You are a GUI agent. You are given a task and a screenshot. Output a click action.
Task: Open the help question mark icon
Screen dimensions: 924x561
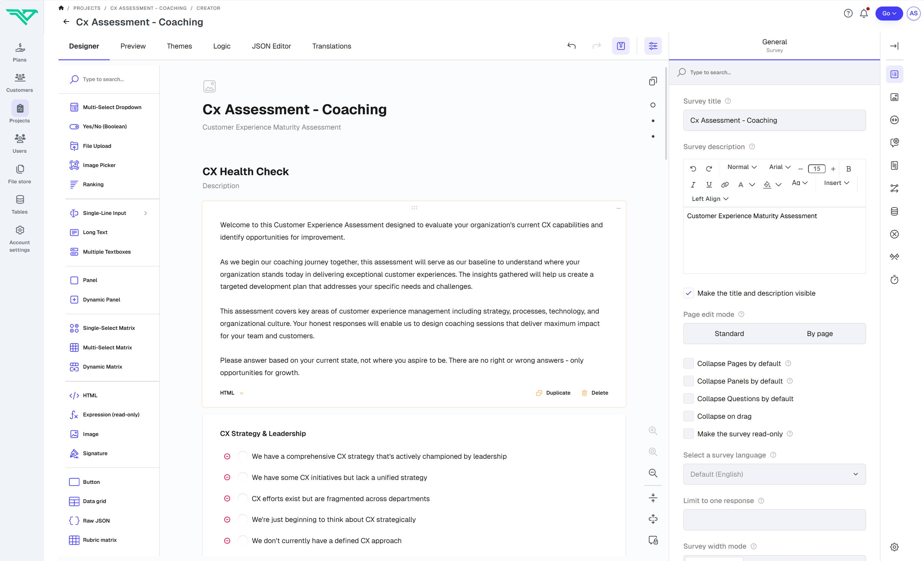[x=848, y=13]
